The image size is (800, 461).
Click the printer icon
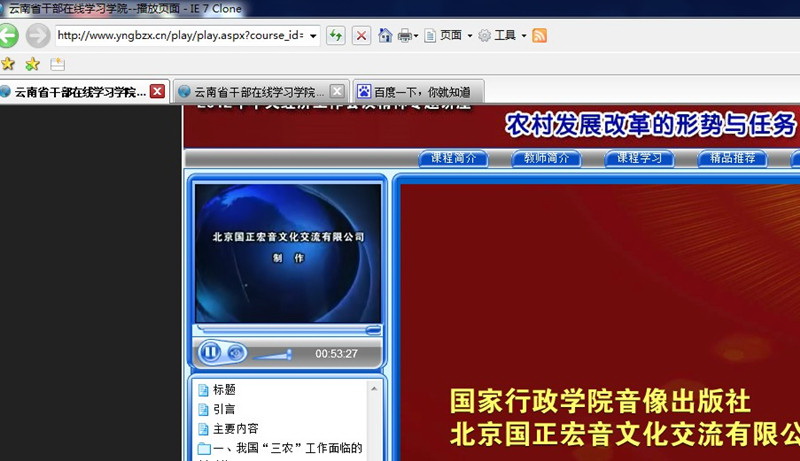[404, 36]
